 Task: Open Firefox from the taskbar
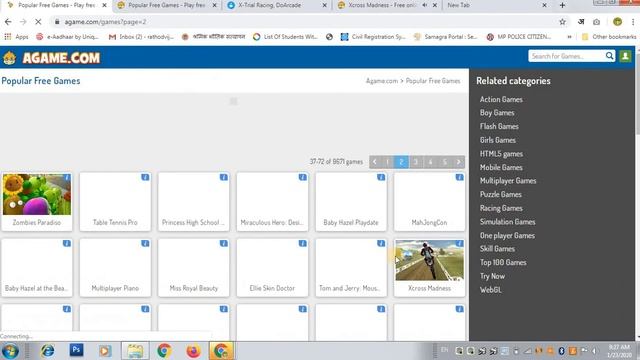[193, 351]
